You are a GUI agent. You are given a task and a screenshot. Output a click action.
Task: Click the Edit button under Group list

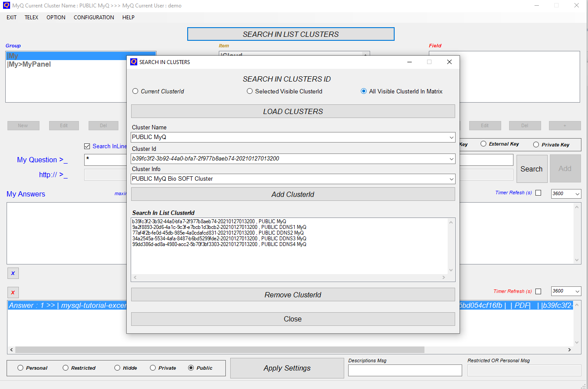(x=64, y=125)
